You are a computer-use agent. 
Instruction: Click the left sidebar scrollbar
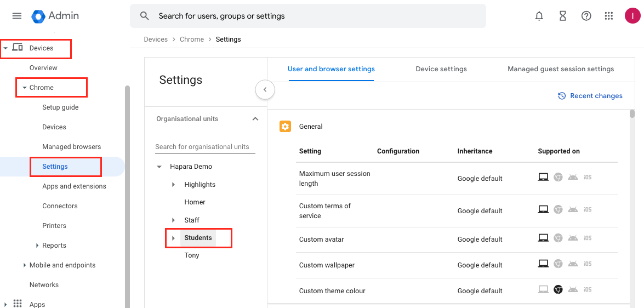[127, 196]
